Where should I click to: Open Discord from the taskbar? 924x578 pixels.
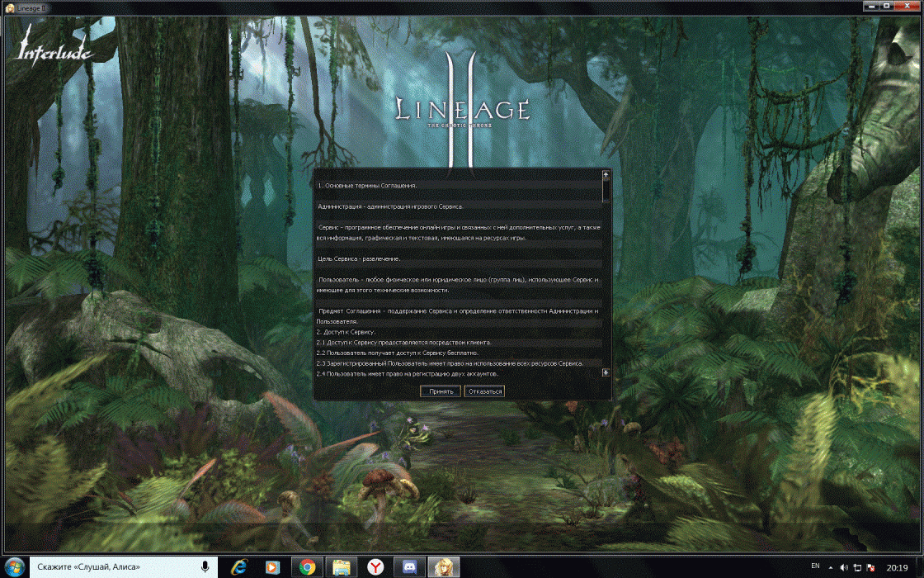pos(408,567)
